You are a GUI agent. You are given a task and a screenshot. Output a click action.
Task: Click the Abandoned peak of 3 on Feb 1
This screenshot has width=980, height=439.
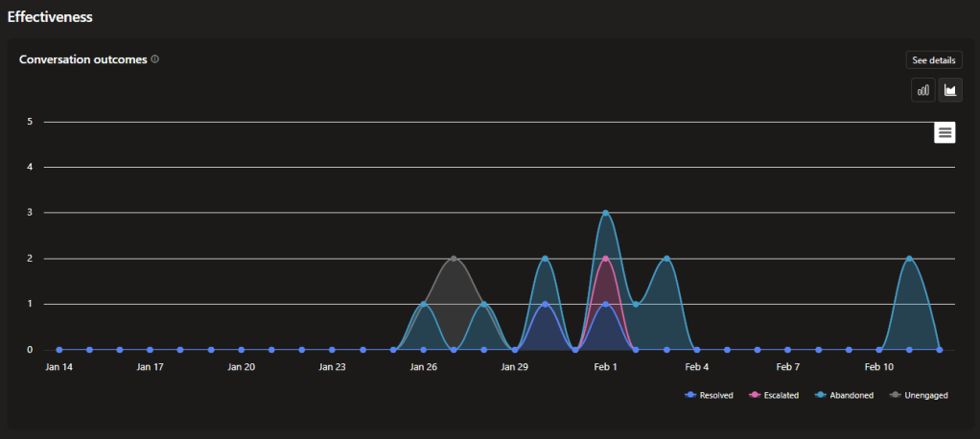coord(606,213)
